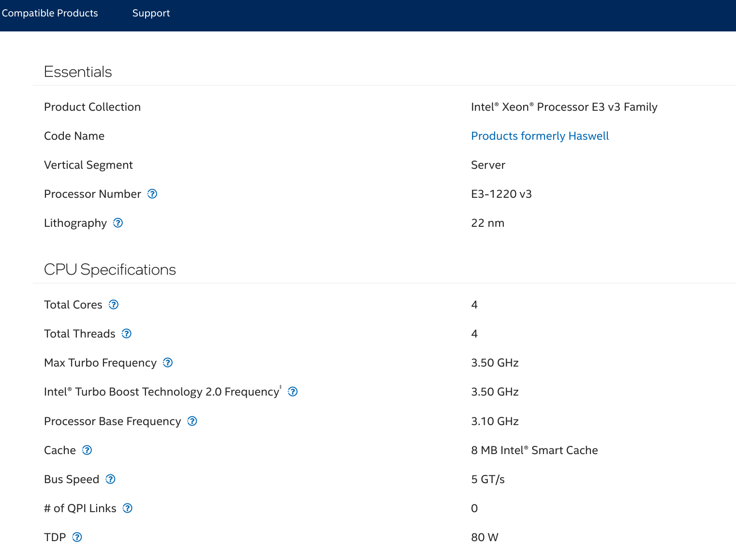Click Max Turbo Frequency question mark icon
Screen dimensions: 736x560
[x=168, y=363]
